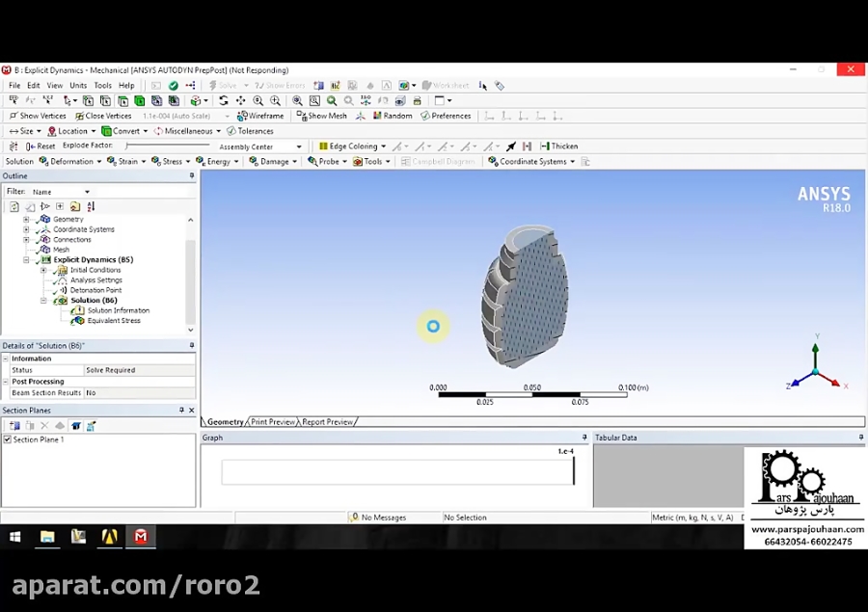868x612 pixels.
Task: Click the Random color display icon
Action: pyautogui.click(x=375, y=116)
